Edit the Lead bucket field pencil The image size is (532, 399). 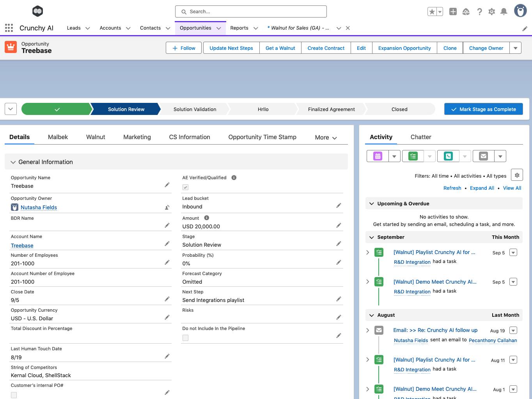[x=339, y=205]
